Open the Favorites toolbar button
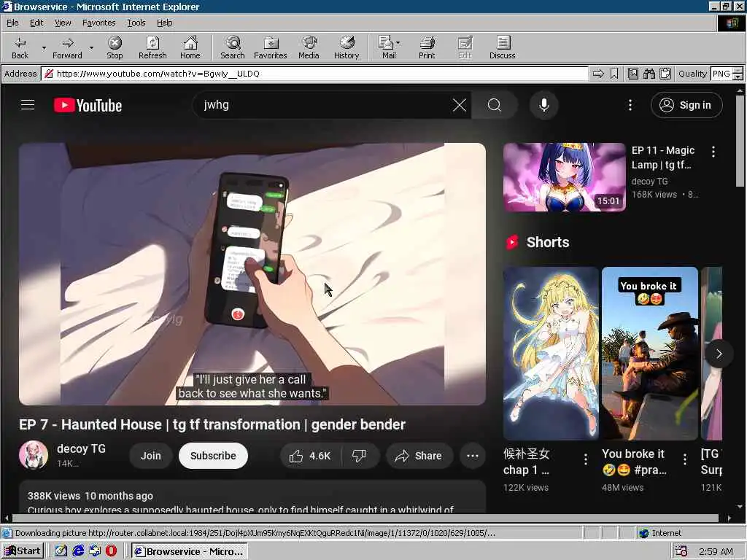This screenshot has width=747, height=560. click(270, 47)
